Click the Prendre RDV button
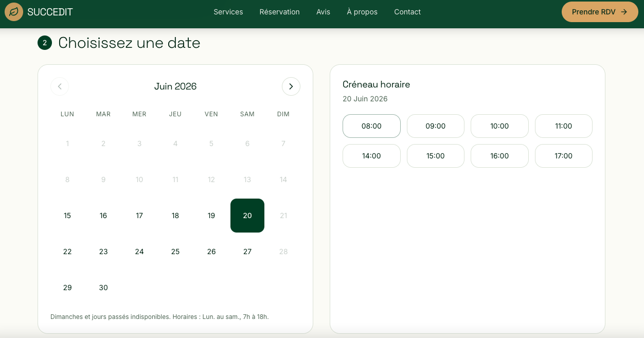 click(x=600, y=12)
